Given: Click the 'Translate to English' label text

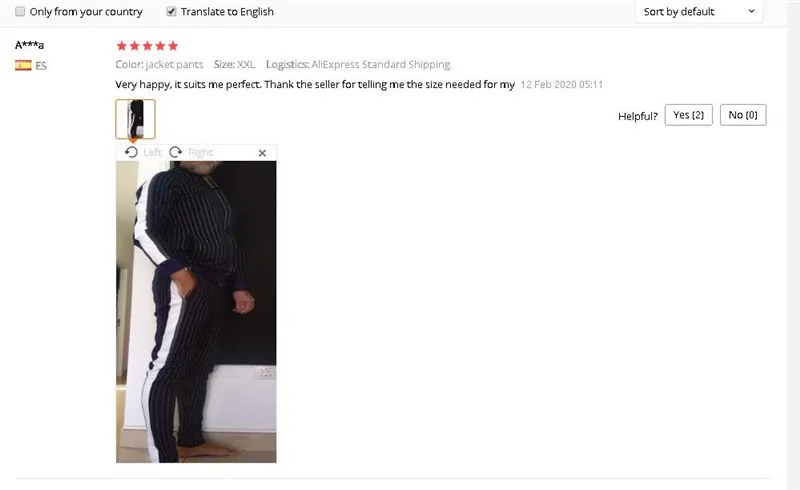Looking at the screenshot, I should pyautogui.click(x=227, y=12).
